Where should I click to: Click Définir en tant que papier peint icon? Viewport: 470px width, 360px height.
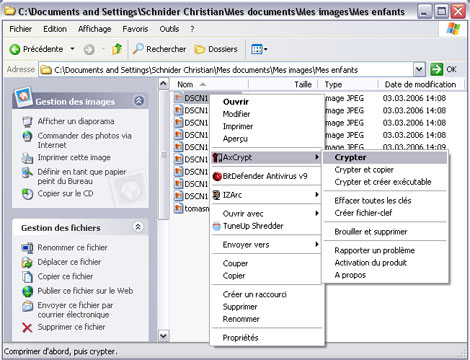(27, 172)
